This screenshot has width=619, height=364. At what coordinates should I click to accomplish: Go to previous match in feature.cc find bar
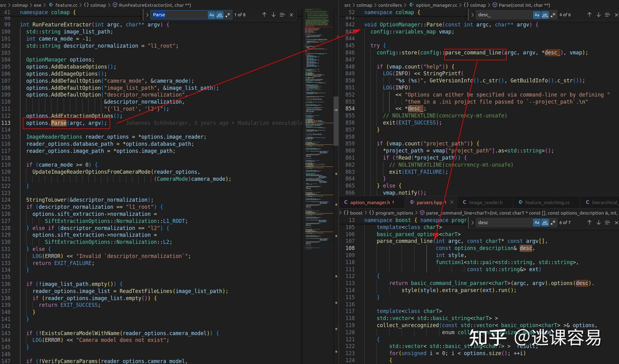tap(264, 15)
